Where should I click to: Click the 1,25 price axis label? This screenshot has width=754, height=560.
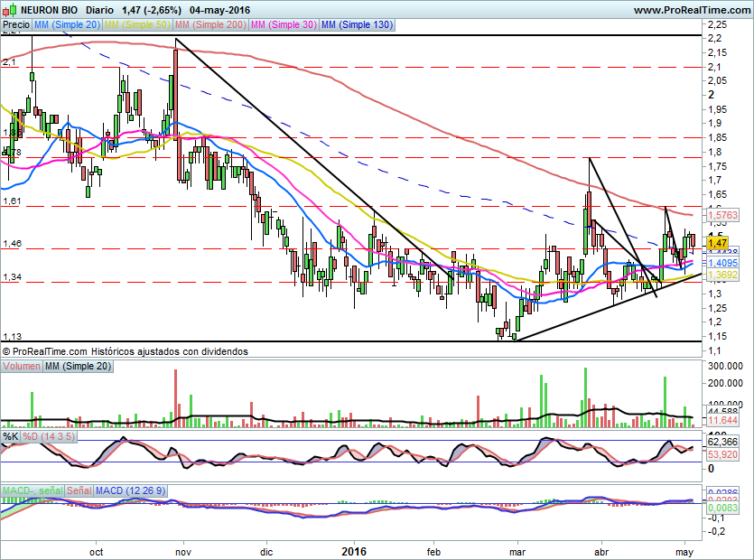718,308
